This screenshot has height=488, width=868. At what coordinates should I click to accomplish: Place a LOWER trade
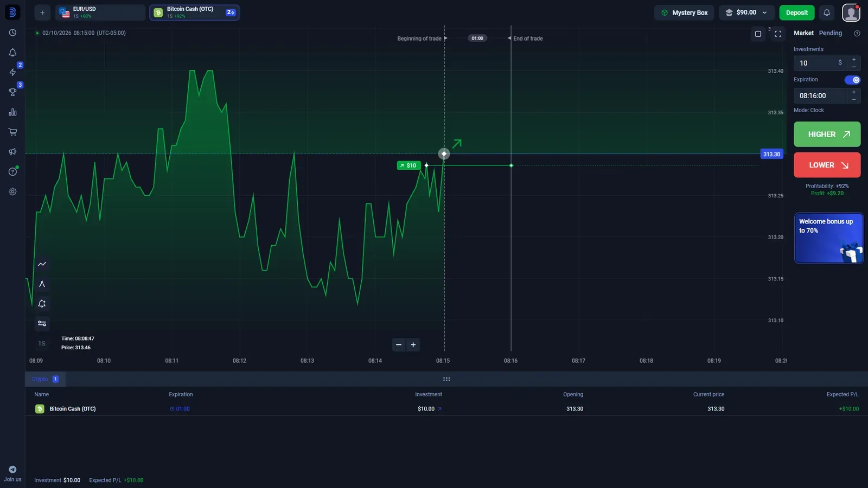point(827,165)
